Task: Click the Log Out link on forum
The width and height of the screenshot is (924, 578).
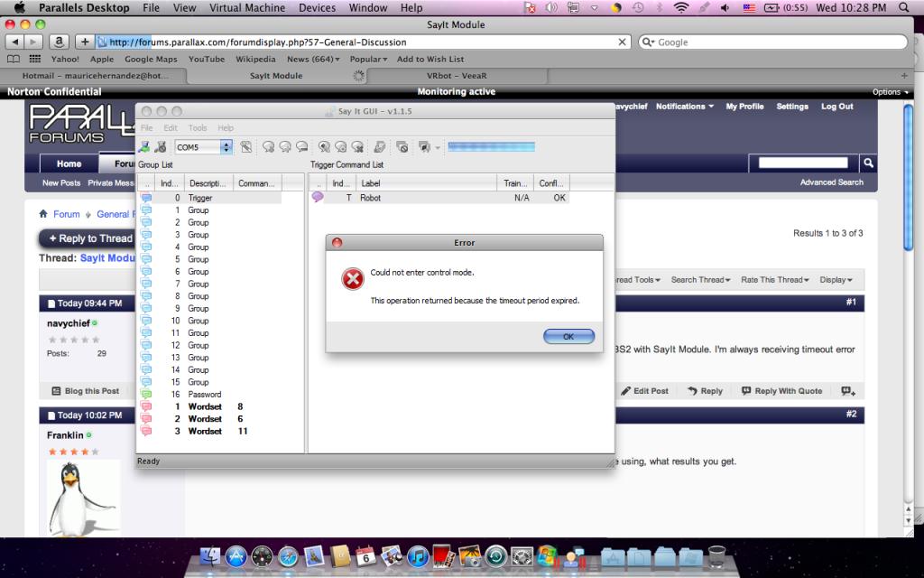Action: coord(836,107)
